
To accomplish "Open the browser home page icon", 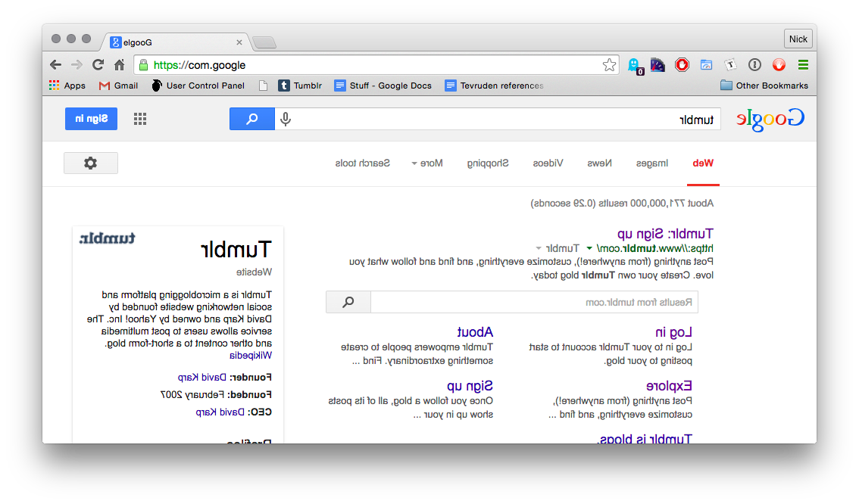I will coord(120,65).
